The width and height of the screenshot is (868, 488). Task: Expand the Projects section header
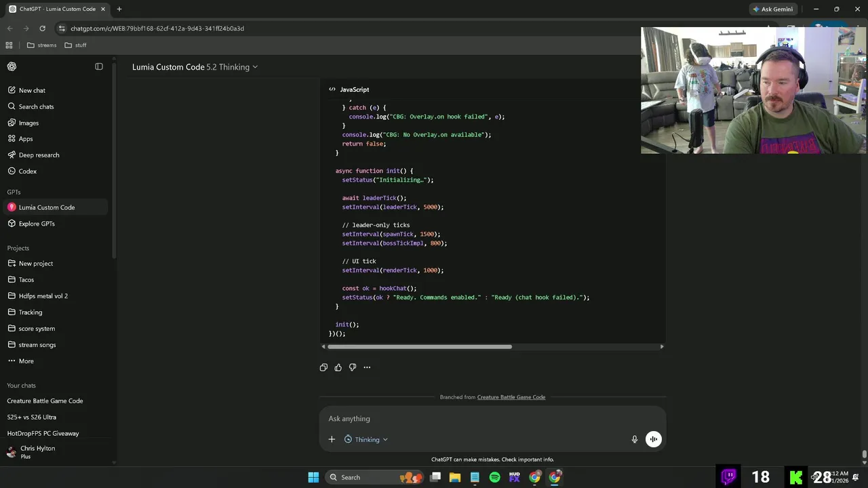[x=18, y=248]
